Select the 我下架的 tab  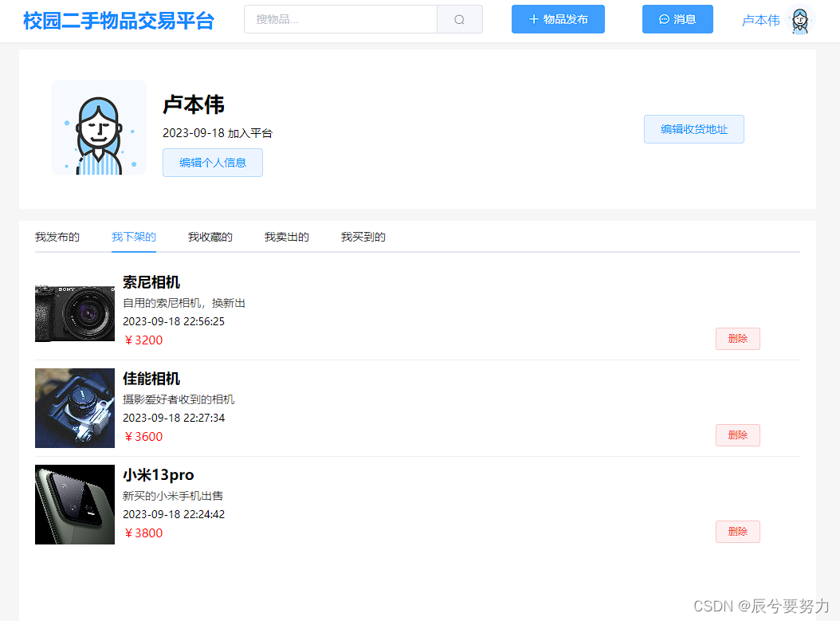coord(134,237)
